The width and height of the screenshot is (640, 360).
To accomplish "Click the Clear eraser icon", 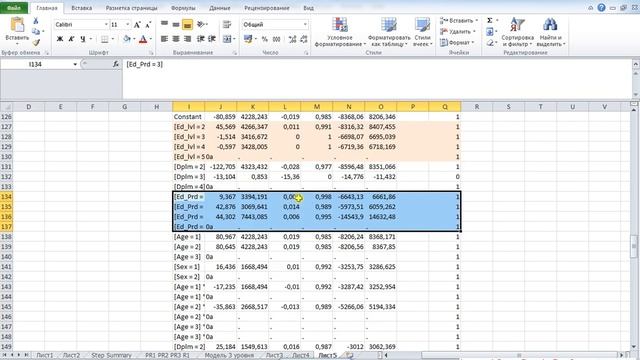I will coord(490,42).
